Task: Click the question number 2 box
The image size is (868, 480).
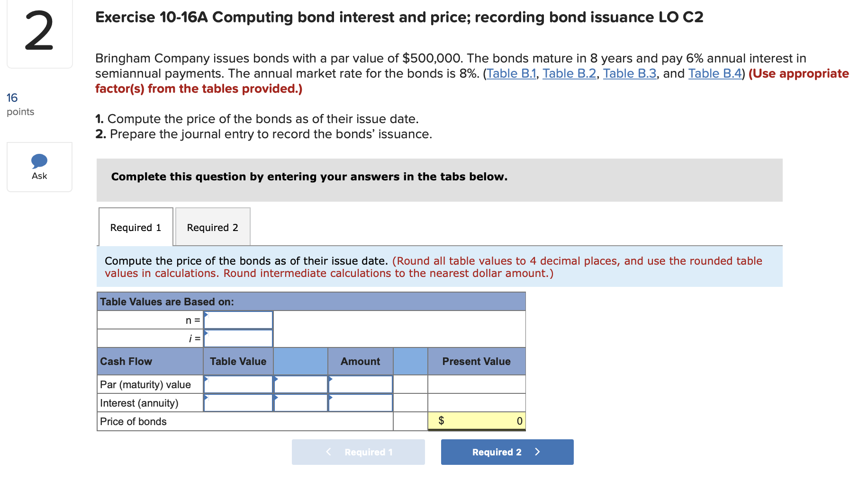Action: point(39,33)
